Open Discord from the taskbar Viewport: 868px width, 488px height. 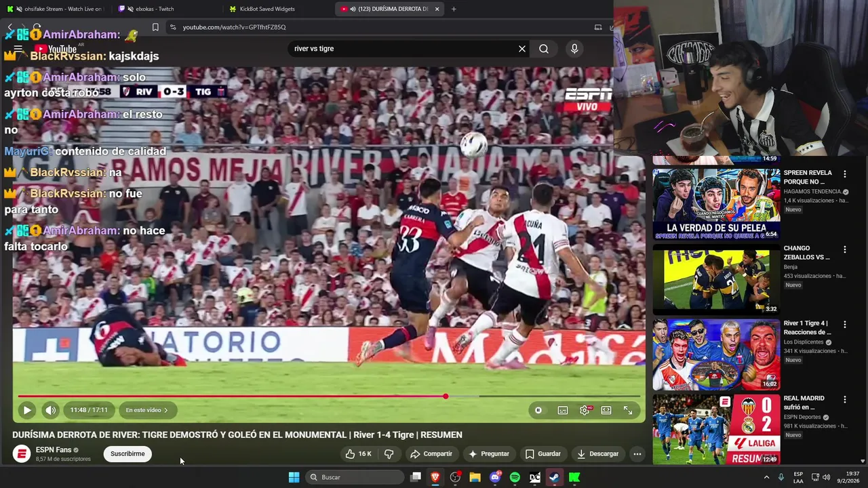495,477
